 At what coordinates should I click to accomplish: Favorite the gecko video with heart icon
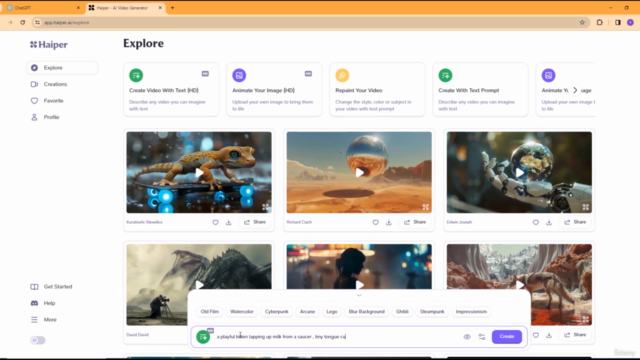[215, 222]
